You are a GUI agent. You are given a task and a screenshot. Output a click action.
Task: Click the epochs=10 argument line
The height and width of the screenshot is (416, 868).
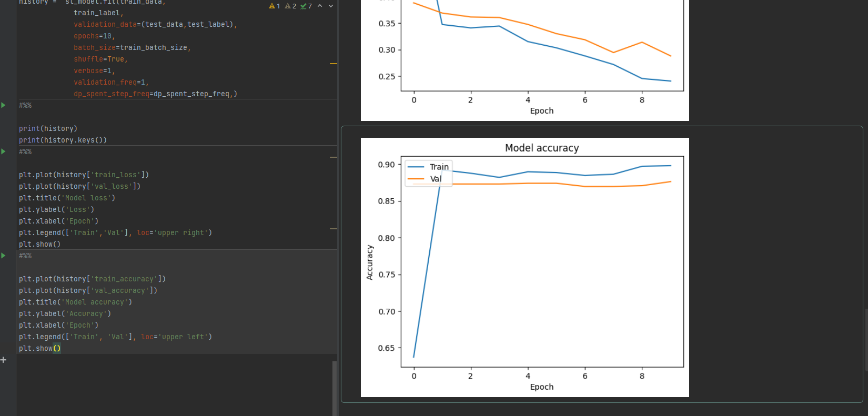click(94, 36)
